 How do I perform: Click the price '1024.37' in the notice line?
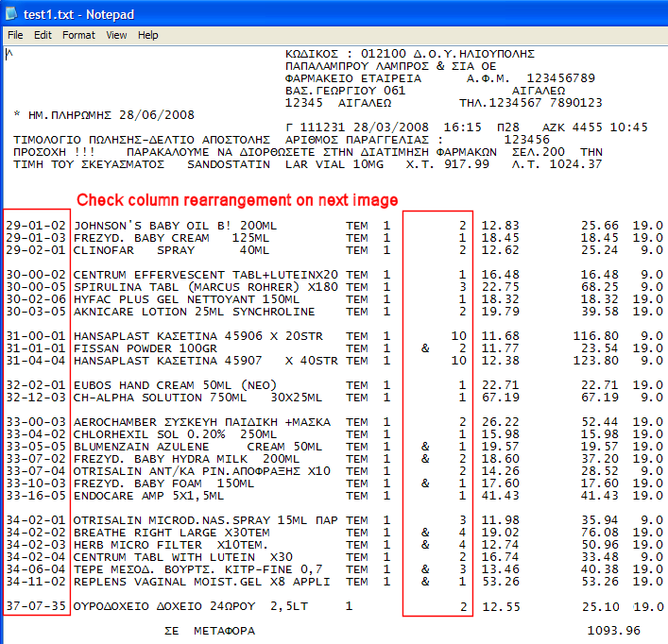pos(575,164)
